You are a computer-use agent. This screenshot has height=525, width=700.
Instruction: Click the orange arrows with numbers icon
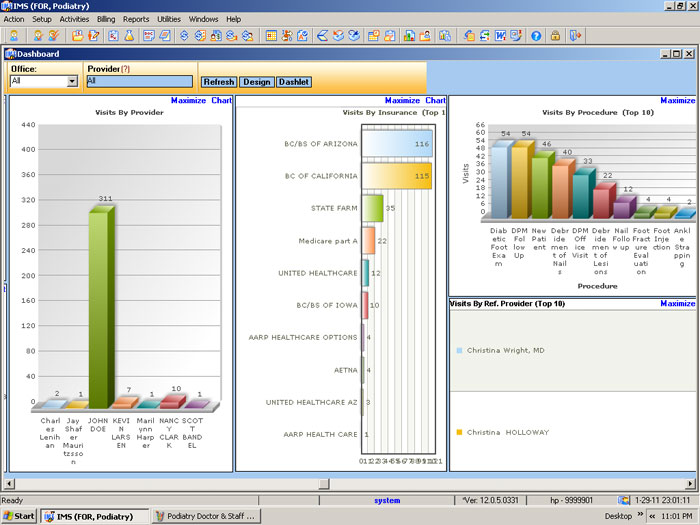tap(287, 36)
